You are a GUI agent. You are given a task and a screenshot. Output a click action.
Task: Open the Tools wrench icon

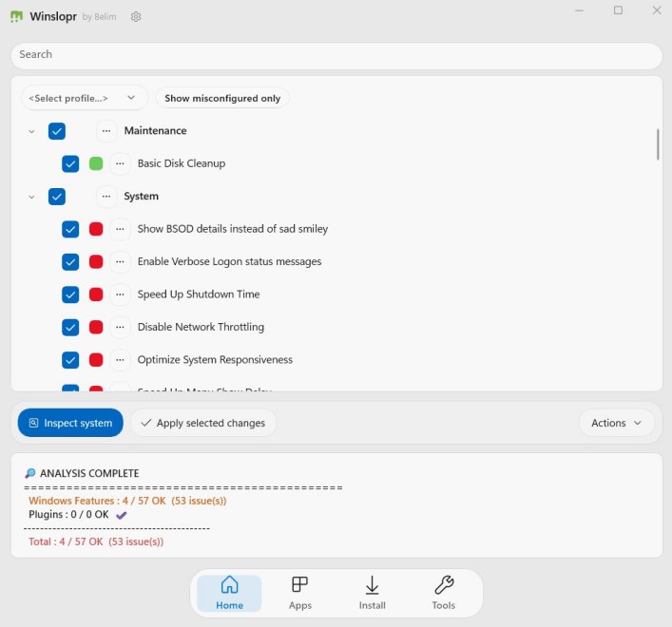(443, 592)
